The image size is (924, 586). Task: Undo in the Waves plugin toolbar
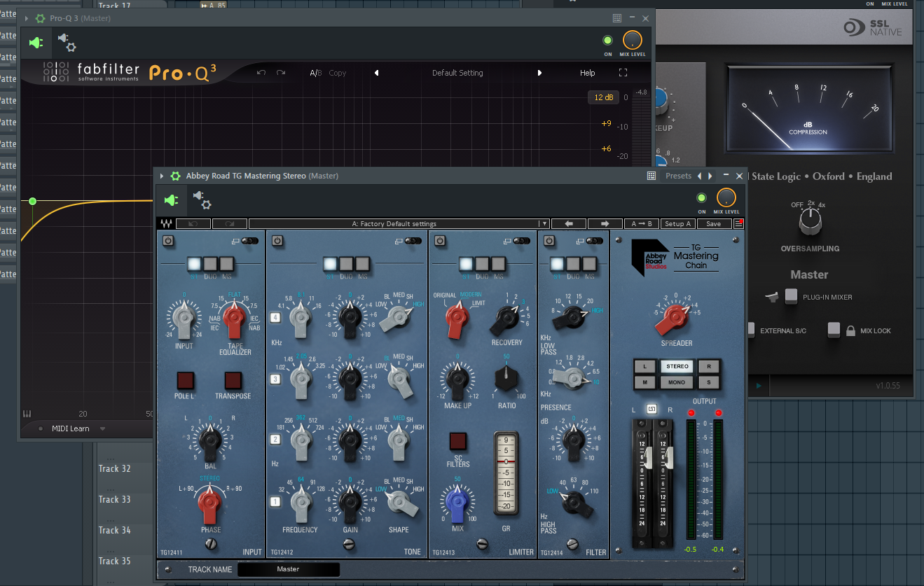click(193, 224)
